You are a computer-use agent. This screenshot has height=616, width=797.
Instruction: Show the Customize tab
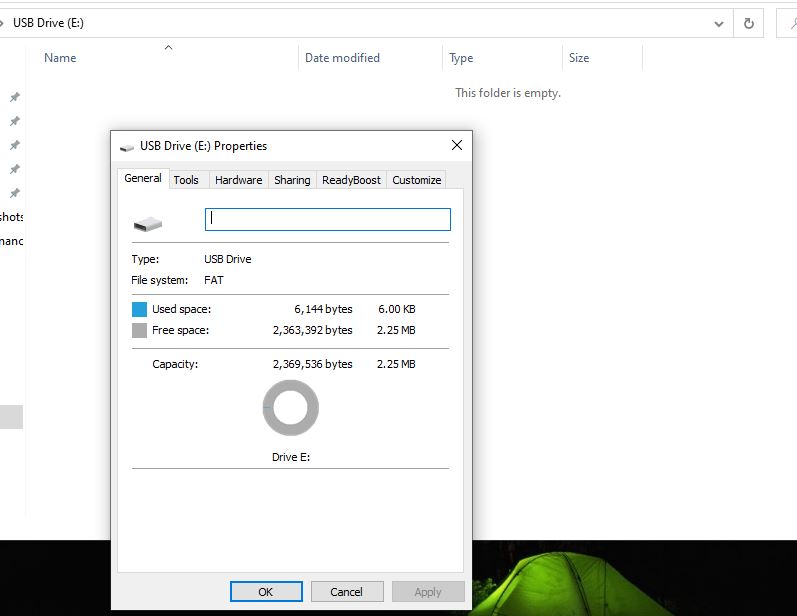pyautogui.click(x=416, y=180)
